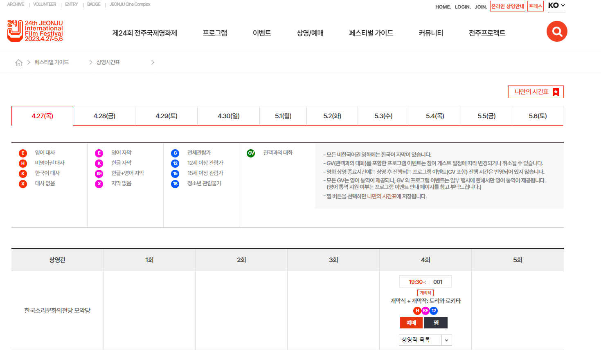Viewport: 601px width, 364px height.
Task: Expand the breadcrumb chevron after 상영시간표
Action: [153, 62]
